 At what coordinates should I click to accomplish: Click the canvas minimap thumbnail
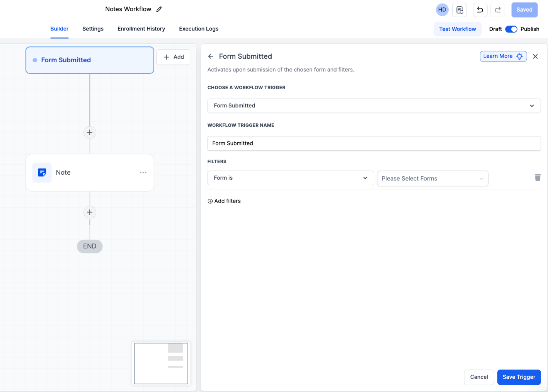click(x=161, y=363)
